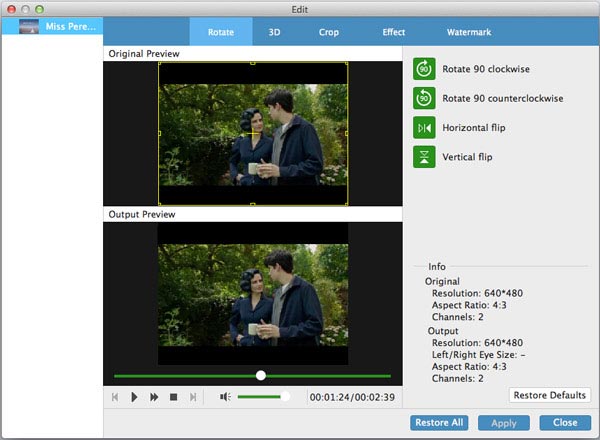Close the Edit window with Close button

565,423
